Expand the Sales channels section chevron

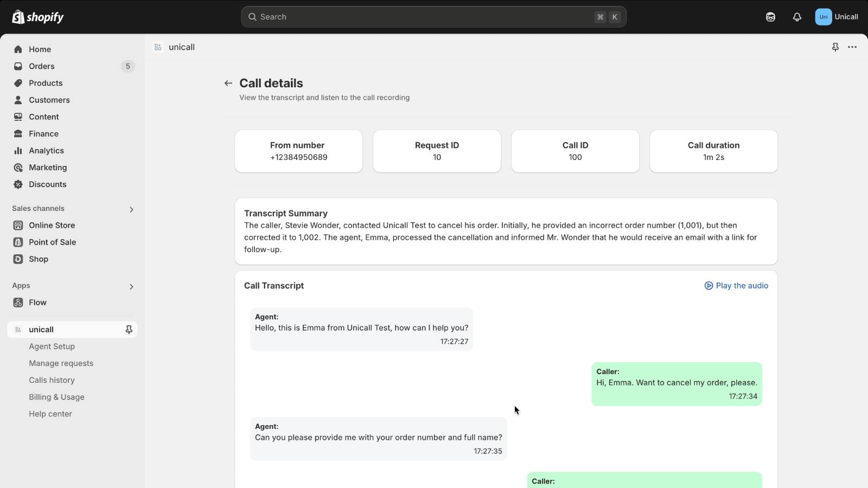[x=131, y=209]
